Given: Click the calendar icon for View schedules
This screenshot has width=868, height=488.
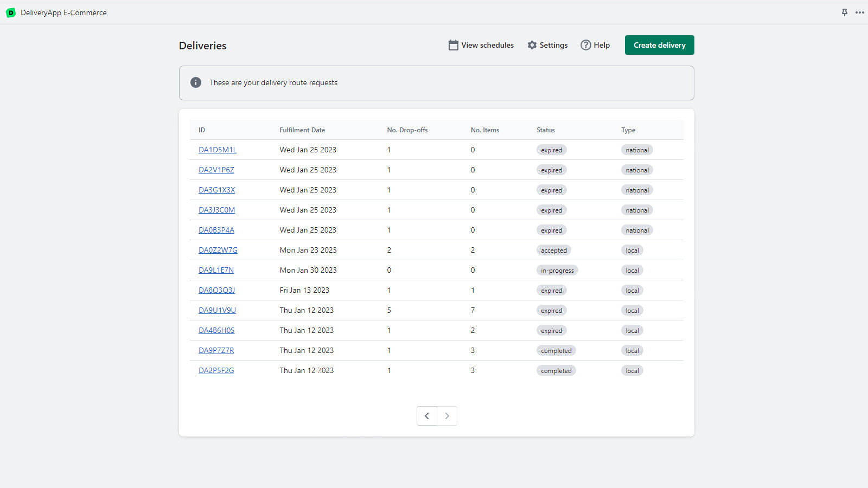Looking at the screenshot, I should coord(454,45).
